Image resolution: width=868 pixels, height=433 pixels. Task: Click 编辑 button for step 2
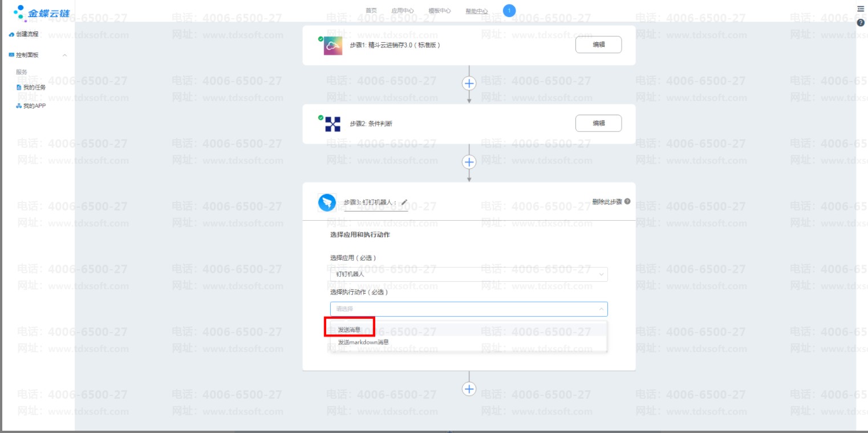598,123
